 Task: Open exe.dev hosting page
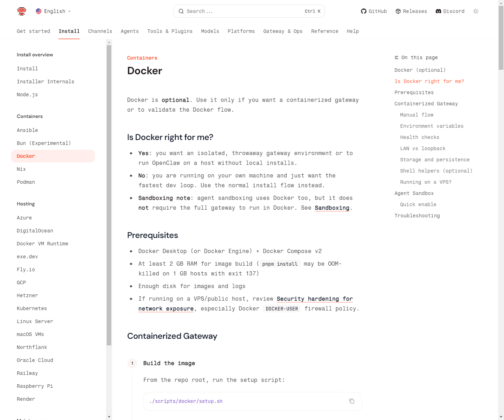tap(53, 257)
